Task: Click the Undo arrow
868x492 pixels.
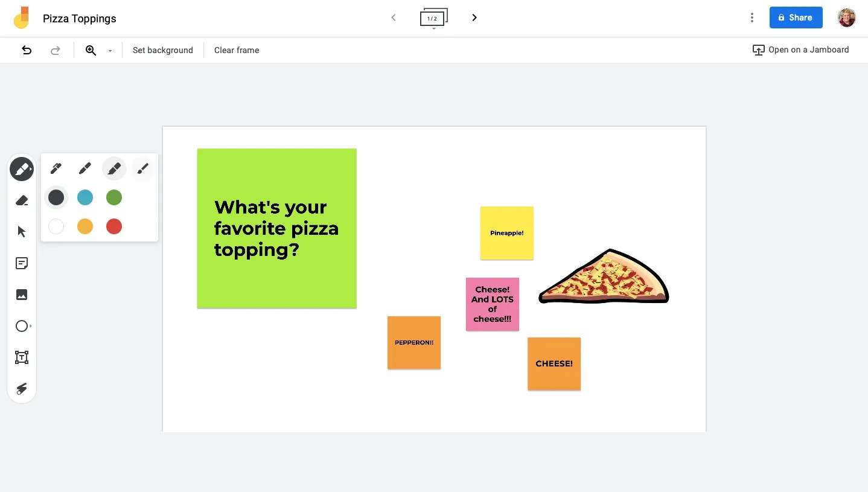Action: coord(27,50)
